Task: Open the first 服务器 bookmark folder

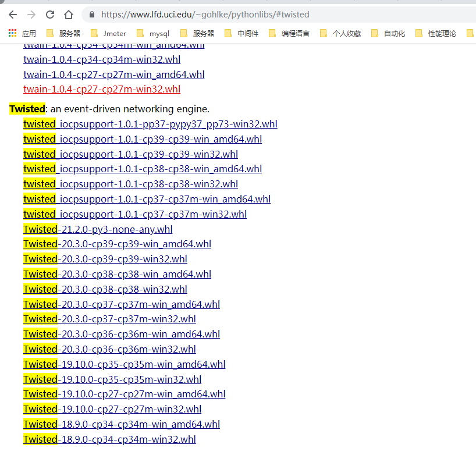Action: (63, 33)
